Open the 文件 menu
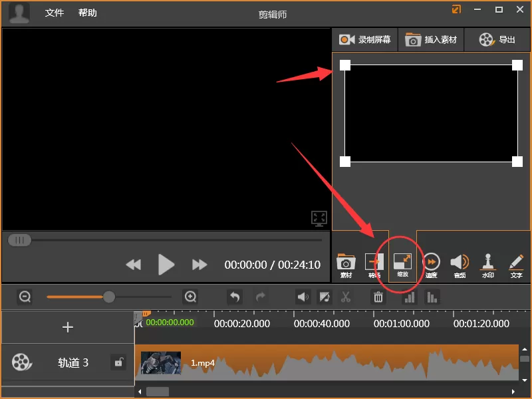The width and height of the screenshot is (532, 399). [55, 13]
